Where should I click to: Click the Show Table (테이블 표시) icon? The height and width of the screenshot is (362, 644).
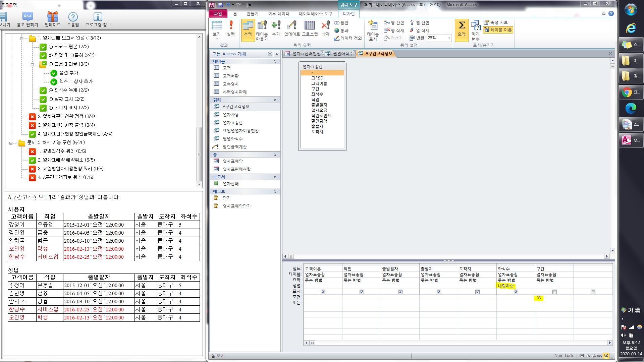[x=373, y=29]
